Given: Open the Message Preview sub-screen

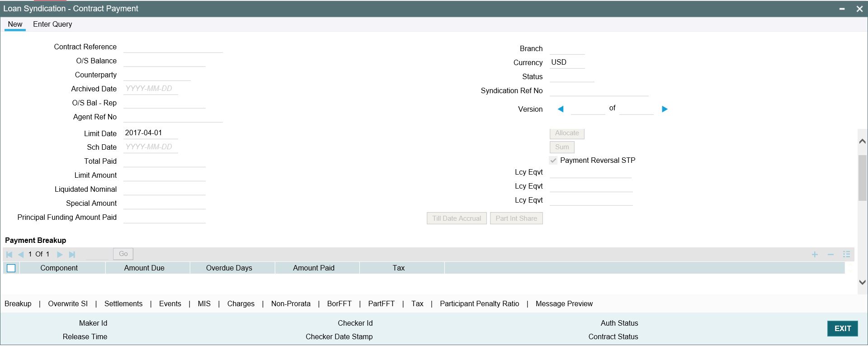Looking at the screenshot, I should pyautogui.click(x=564, y=304).
